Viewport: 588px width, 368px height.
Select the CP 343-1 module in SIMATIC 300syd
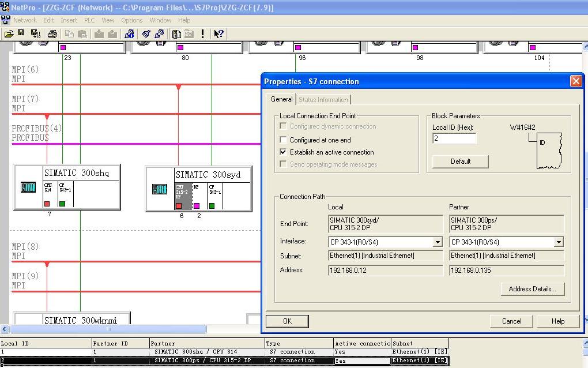coord(215,196)
